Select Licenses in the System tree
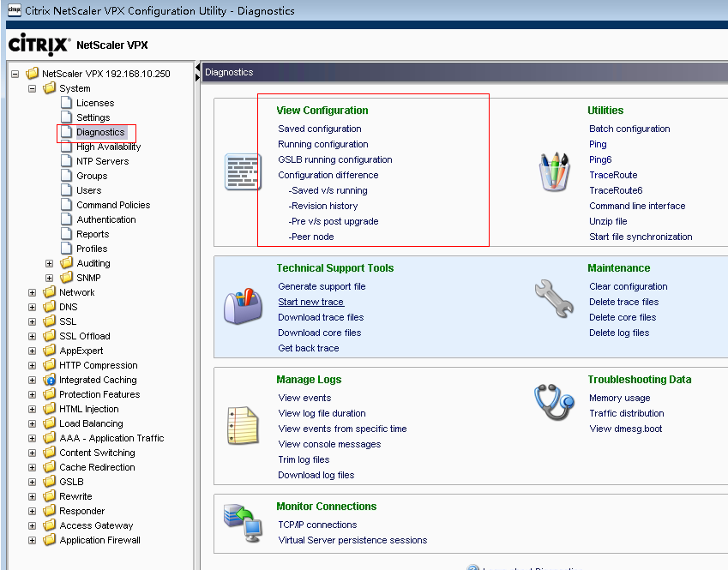Viewport: 728px width, 570px height. [x=94, y=103]
